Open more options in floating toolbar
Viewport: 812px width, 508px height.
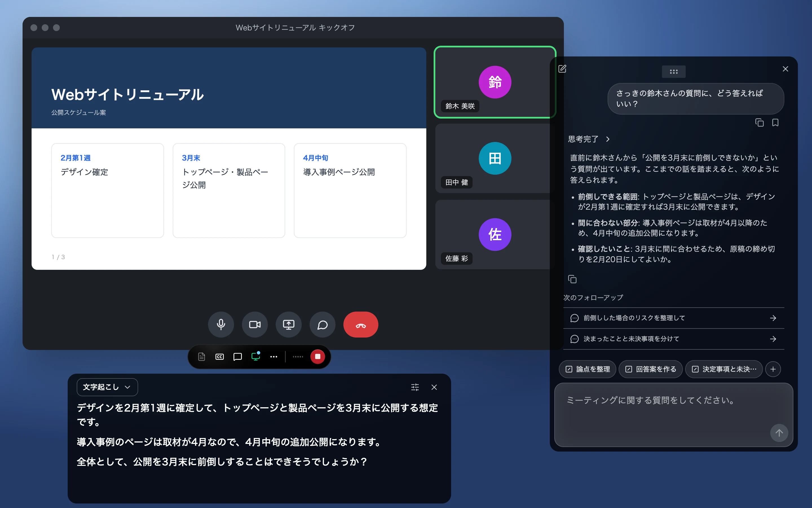(274, 356)
